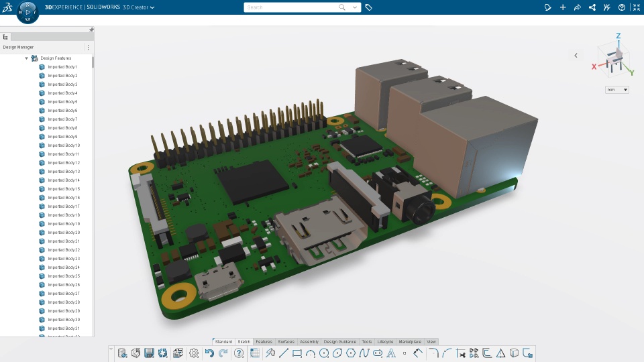Image resolution: width=644 pixels, height=362 pixels.
Task: Select the Slot sketch tool
Action: click(x=378, y=353)
